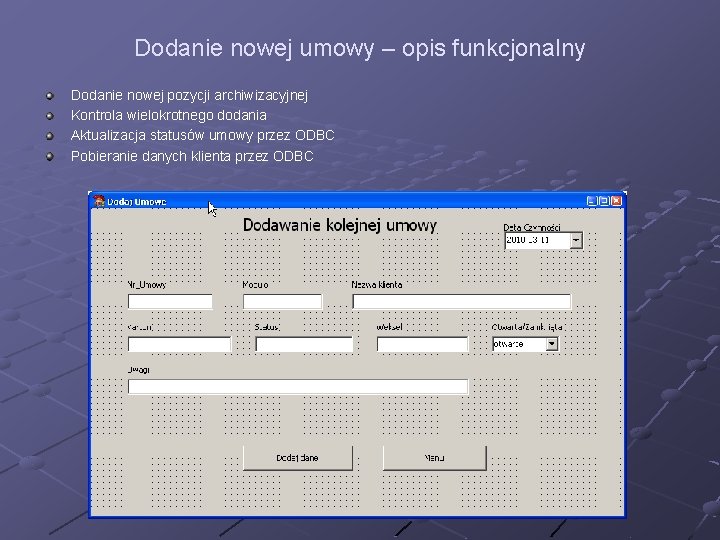Screen dimensions: 720x540
Task: Click the Status input field
Action: [304, 344]
